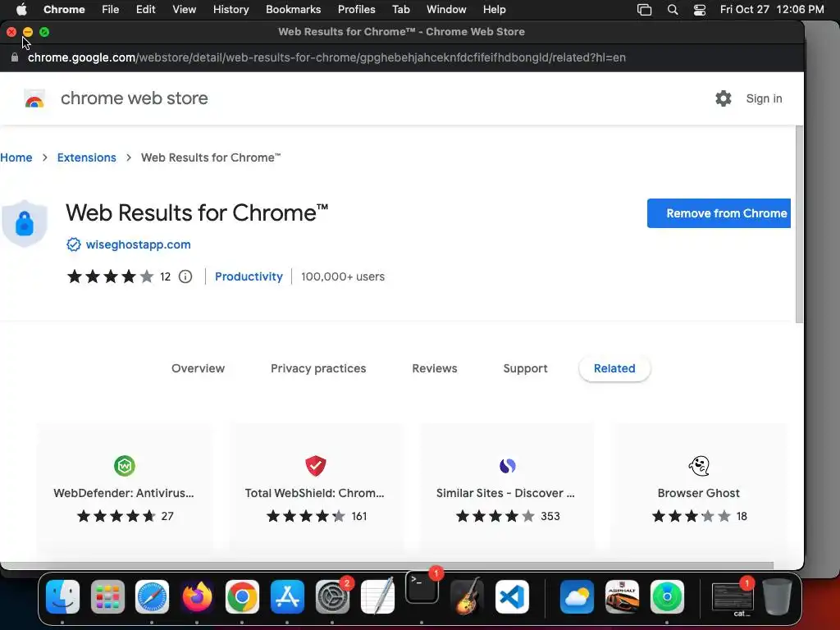The image size is (840, 630).
Task: Open the Bookmarks menu
Action: (x=294, y=10)
